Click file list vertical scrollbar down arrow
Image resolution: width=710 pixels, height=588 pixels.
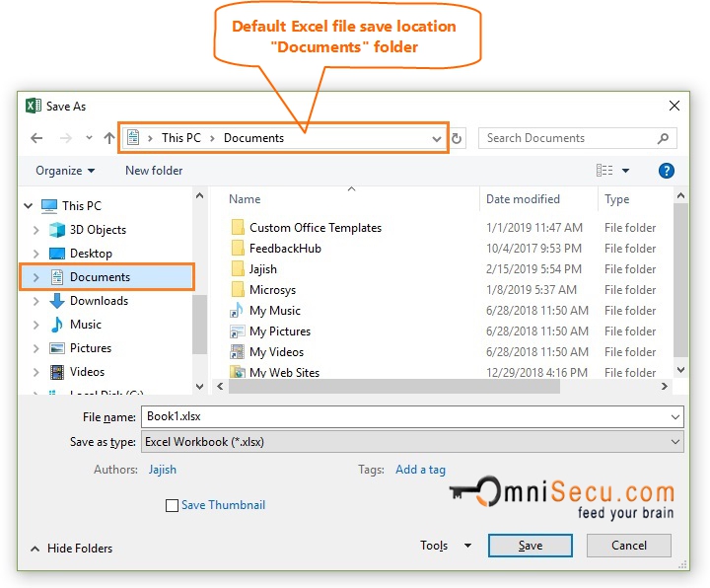pyautogui.click(x=680, y=370)
